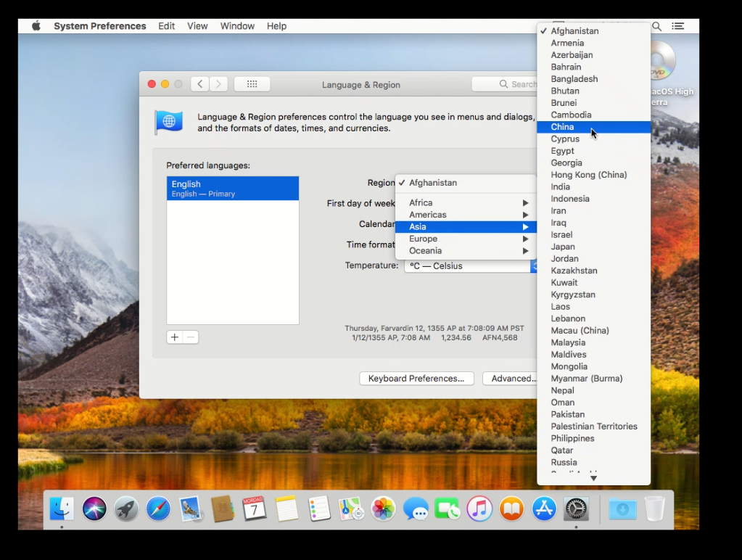This screenshot has height=560, width=742.
Task: Open the yellow Notes icon in Dock
Action: tap(287, 509)
